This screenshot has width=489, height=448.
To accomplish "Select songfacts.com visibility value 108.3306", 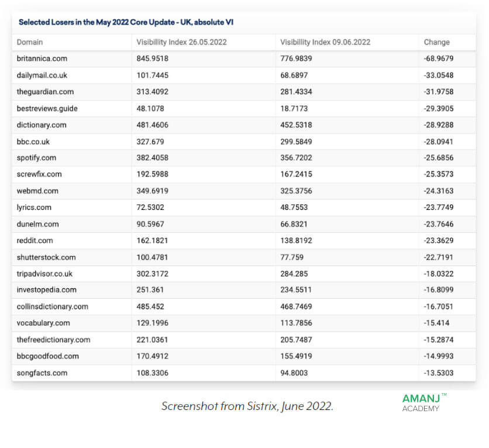I will (x=152, y=373).
